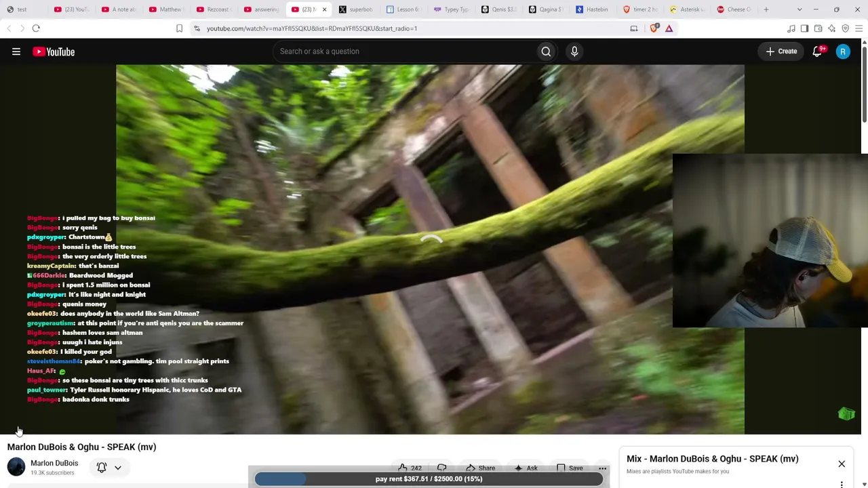Click the Share button
Viewport: 868px width, 488px height.
[481, 468]
